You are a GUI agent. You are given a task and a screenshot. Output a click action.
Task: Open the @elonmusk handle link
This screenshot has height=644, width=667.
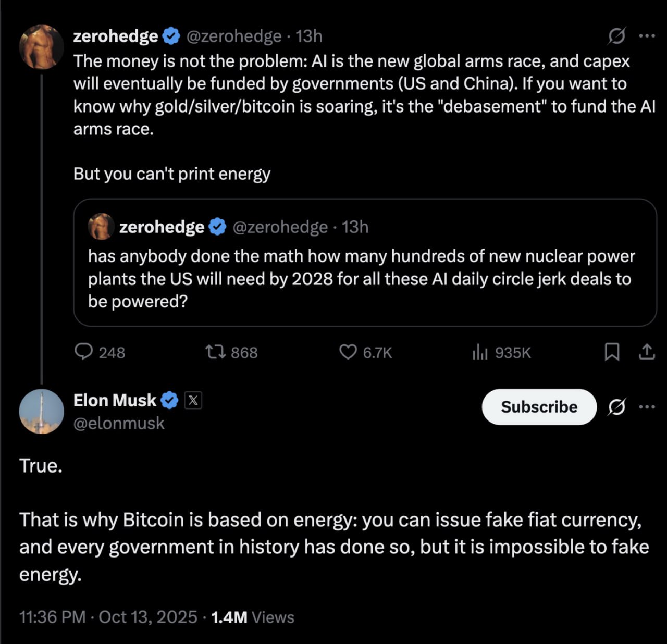coord(119,423)
